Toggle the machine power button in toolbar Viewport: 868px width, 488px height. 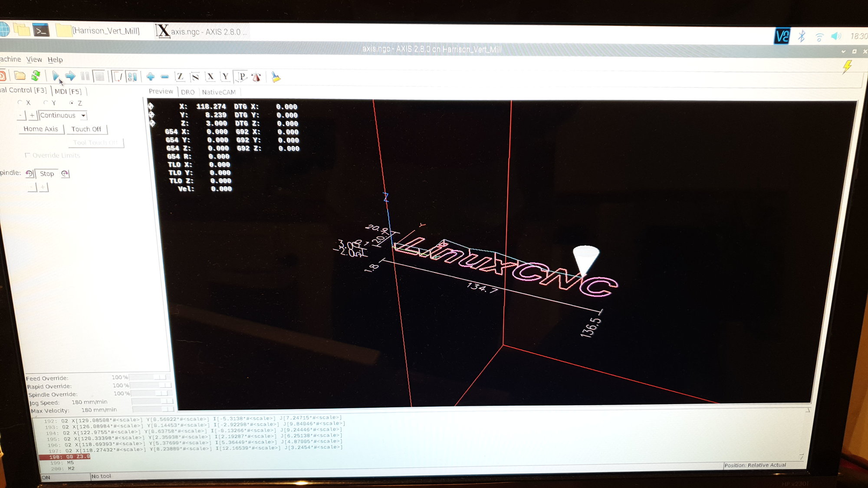(2, 76)
